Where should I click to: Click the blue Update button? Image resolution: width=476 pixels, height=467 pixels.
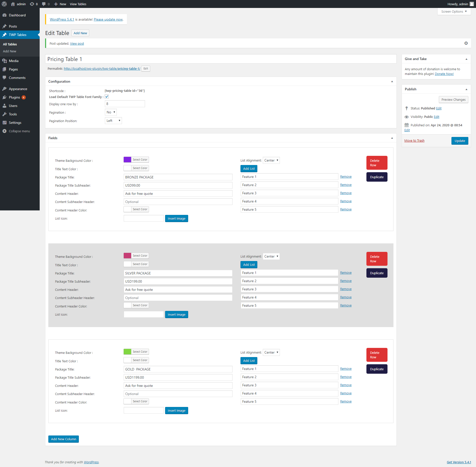460,141
